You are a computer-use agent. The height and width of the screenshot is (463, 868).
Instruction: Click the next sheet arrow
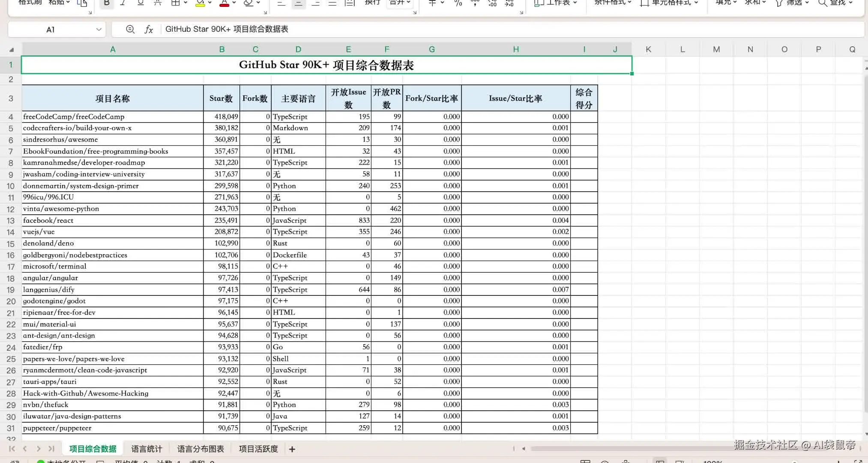coord(39,448)
